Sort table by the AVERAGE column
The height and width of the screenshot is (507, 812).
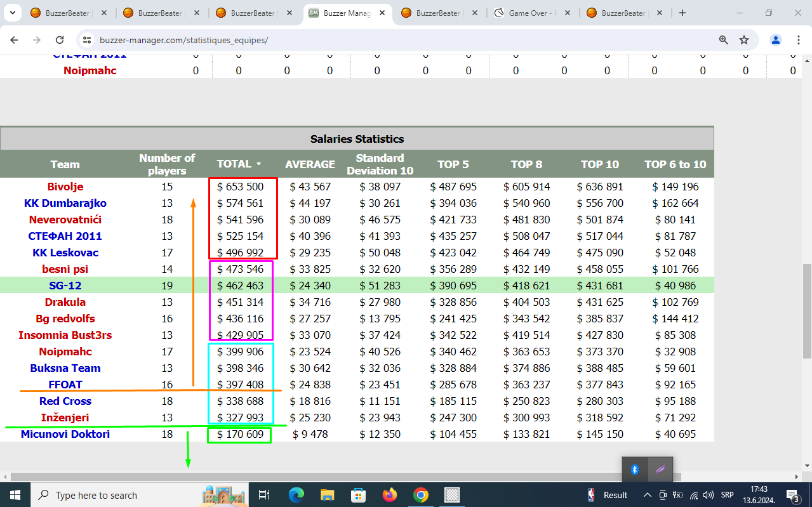(x=310, y=164)
